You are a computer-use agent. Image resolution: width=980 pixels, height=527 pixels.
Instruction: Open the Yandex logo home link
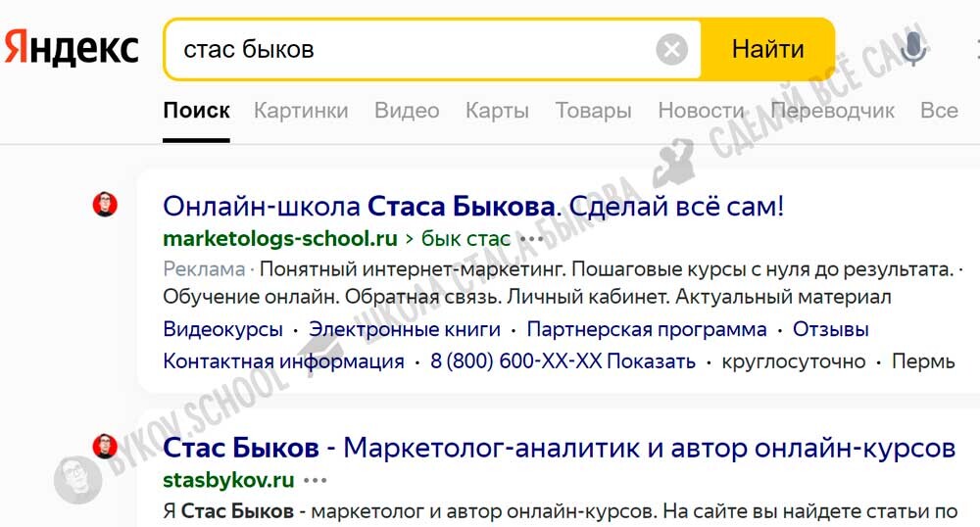pyautogui.click(x=71, y=48)
